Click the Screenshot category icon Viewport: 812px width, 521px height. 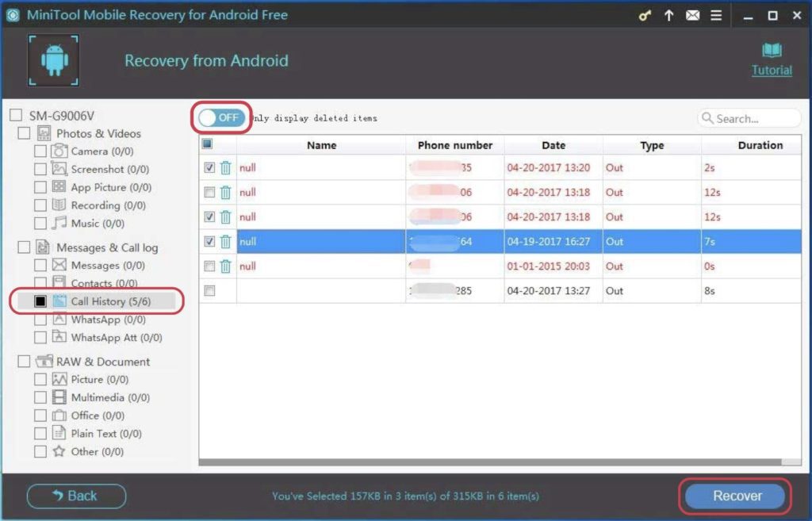[59, 169]
